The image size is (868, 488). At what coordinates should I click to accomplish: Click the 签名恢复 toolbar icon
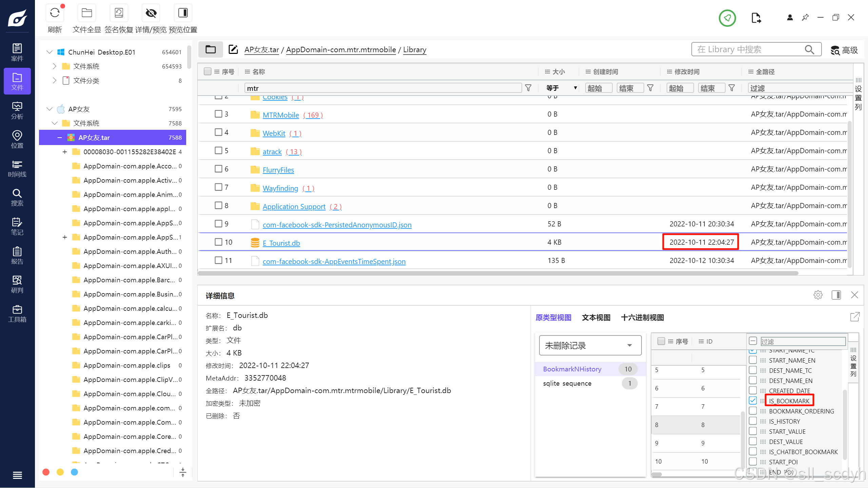click(119, 13)
